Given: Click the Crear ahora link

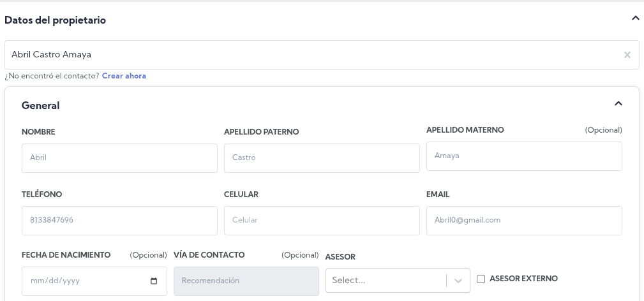Looking at the screenshot, I should click(124, 76).
